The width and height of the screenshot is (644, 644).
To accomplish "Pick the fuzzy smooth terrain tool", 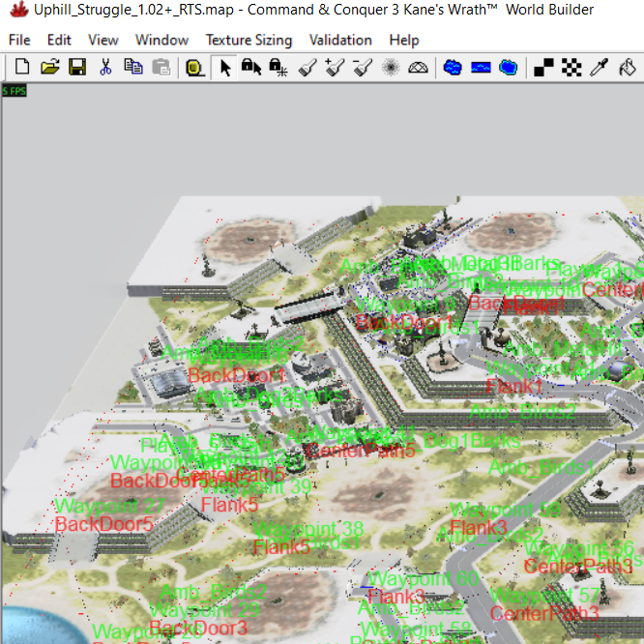I will click(391, 67).
